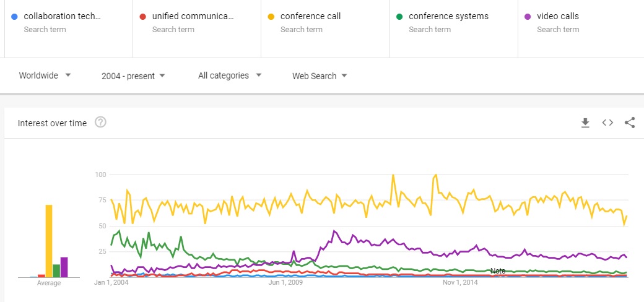Open the 2004 - present date range dropdown
The height and width of the screenshot is (302, 644).
coord(134,76)
